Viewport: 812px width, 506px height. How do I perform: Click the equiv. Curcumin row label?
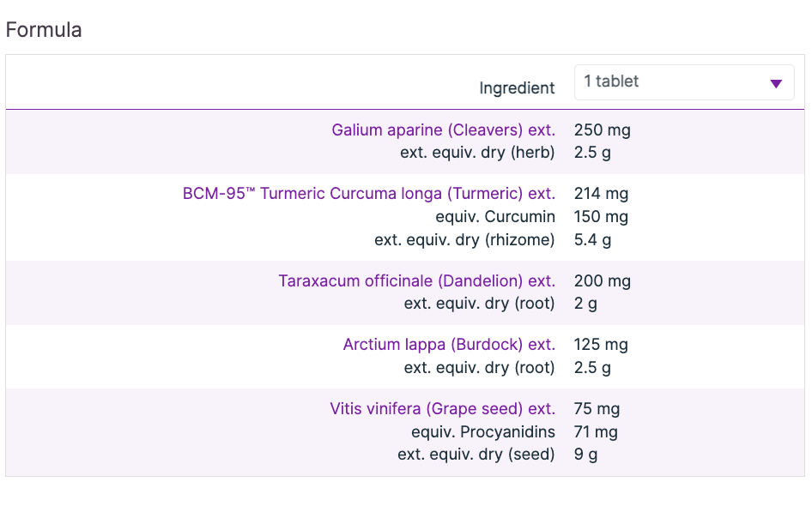click(x=495, y=217)
